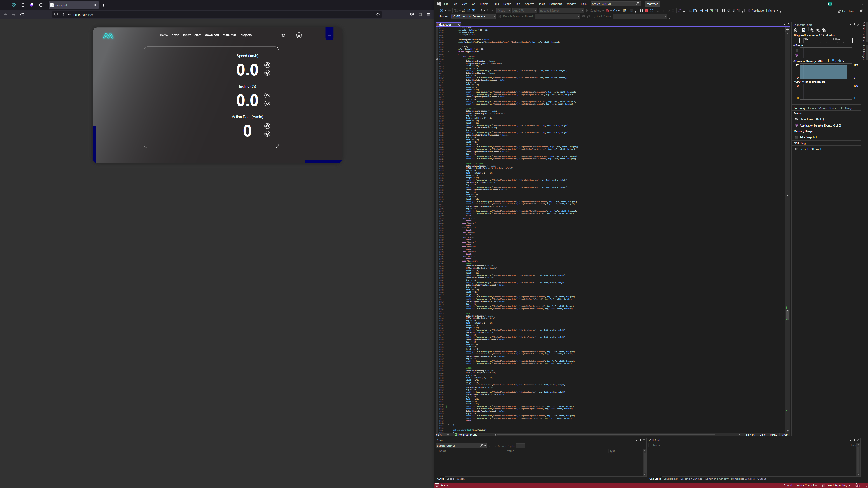Switch to the Memory Usage tab

[x=827, y=108]
